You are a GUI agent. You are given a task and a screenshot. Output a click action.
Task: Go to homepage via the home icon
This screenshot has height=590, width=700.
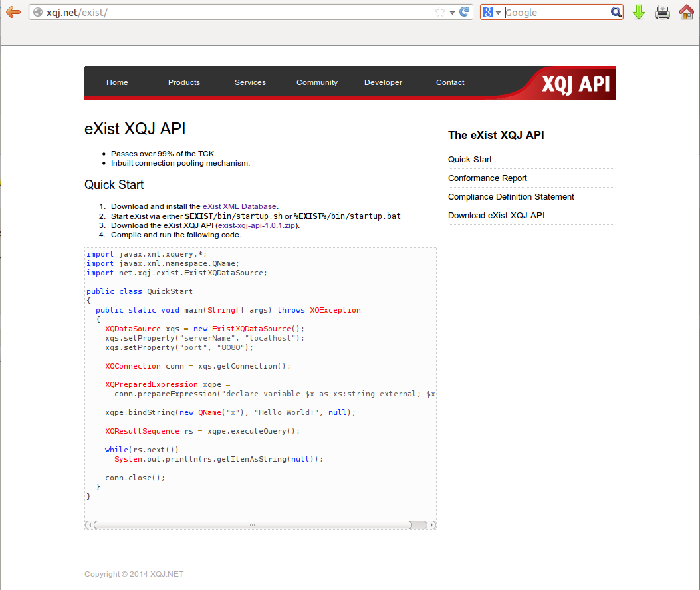(x=685, y=12)
